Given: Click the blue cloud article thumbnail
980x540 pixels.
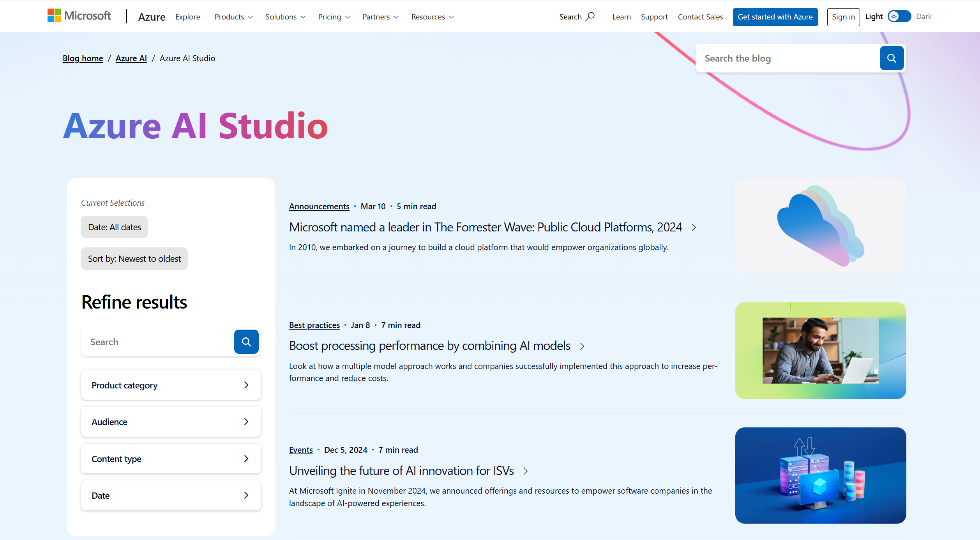Looking at the screenshot, I should click(x=820, y=226).
